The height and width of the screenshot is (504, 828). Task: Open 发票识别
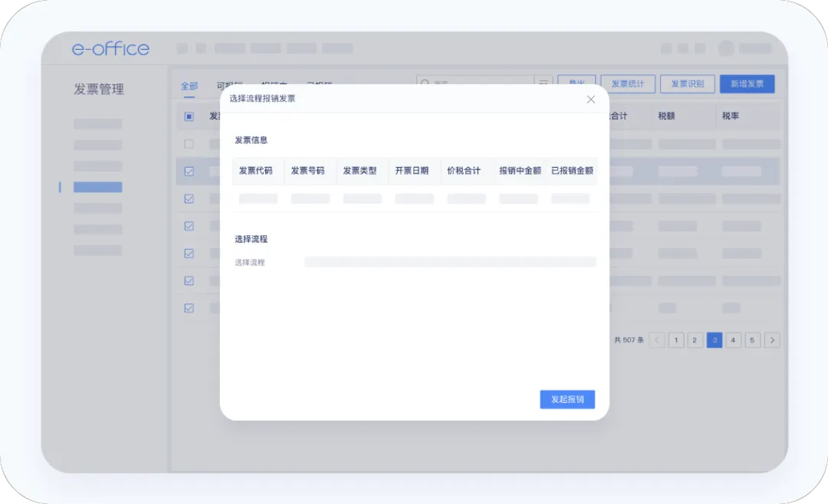[687, 84]
